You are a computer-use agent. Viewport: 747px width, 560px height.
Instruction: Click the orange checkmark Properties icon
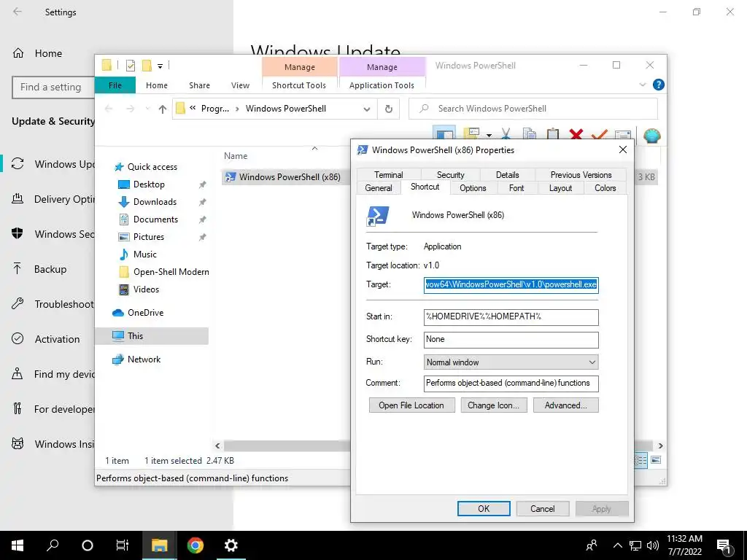[600, 135]
